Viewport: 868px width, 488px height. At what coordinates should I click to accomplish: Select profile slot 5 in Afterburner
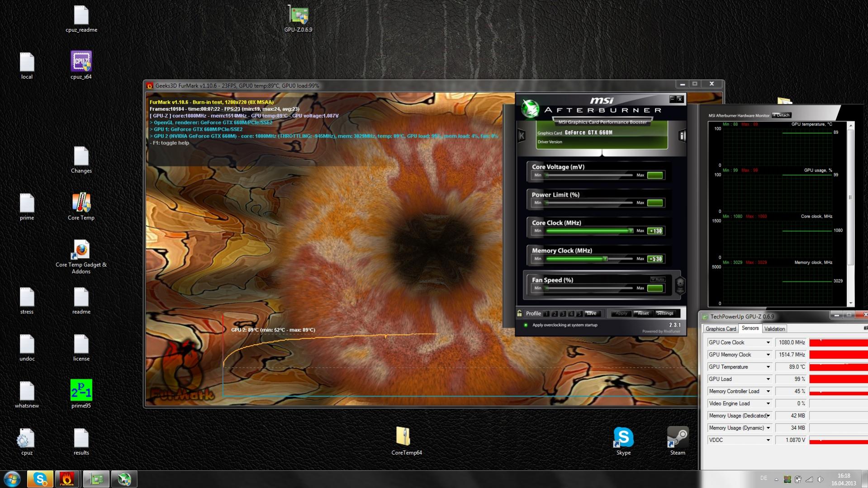579,313
